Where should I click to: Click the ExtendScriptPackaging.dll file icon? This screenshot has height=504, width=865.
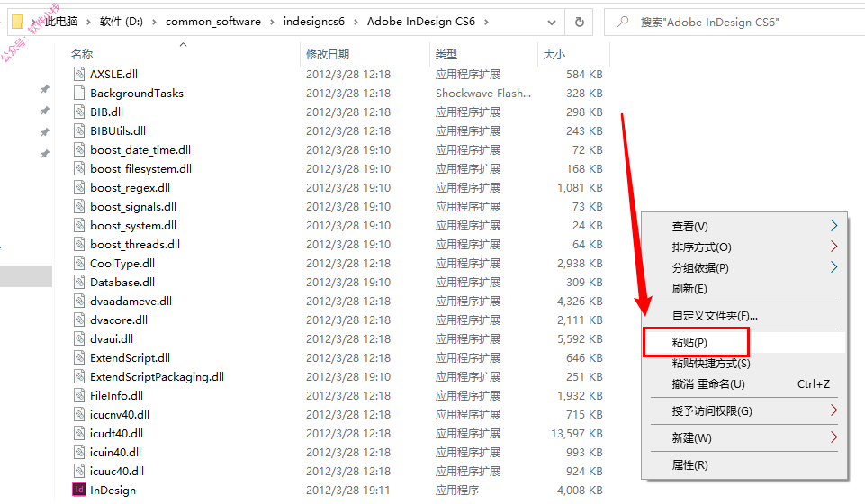79,376
